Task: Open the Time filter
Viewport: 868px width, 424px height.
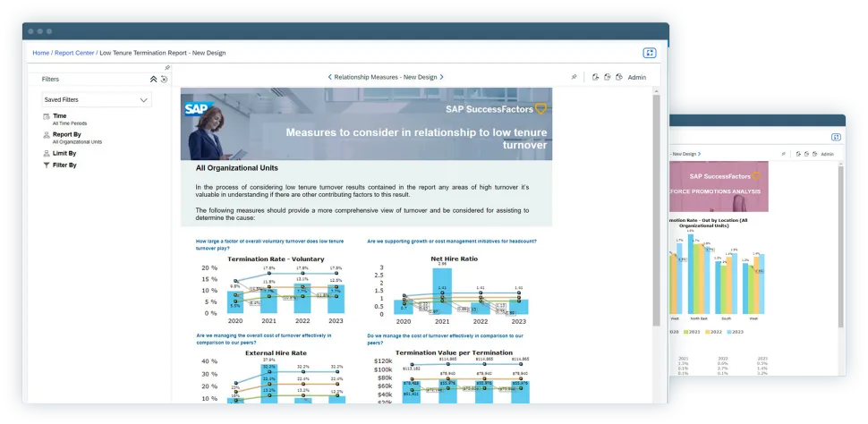Action: (60, 116)
